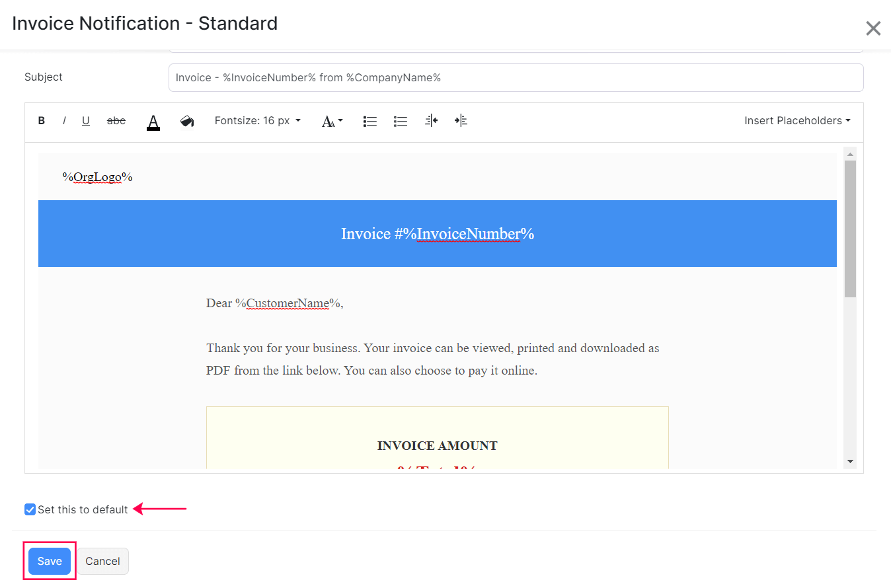
Task: Insert an ordered list
Action: pos(370,121)
